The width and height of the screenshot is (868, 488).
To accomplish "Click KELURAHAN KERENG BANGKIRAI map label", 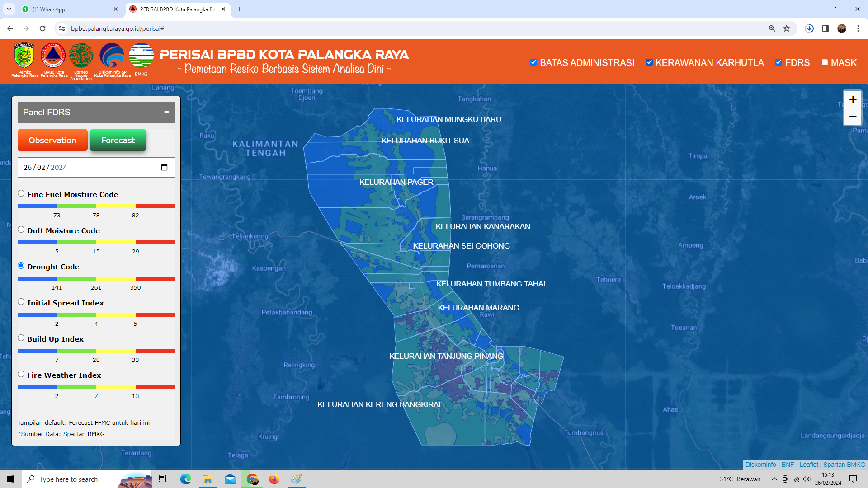I will pos(379,404).
